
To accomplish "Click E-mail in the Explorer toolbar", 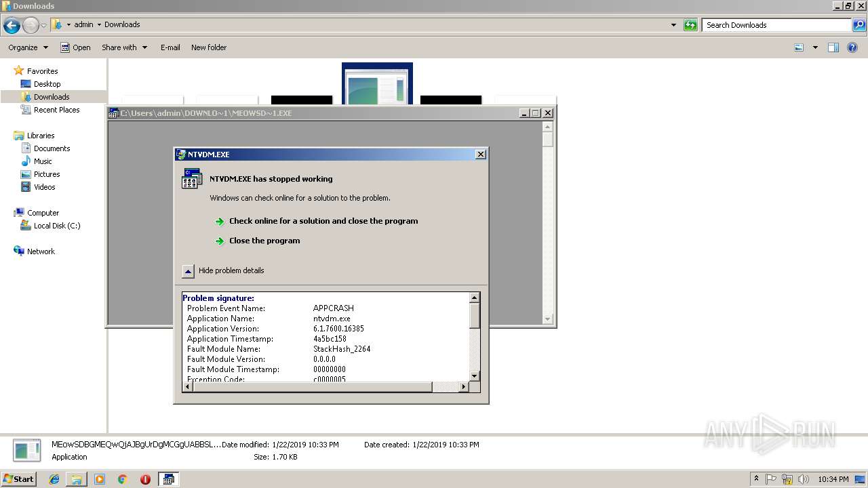I will [170, 47].
